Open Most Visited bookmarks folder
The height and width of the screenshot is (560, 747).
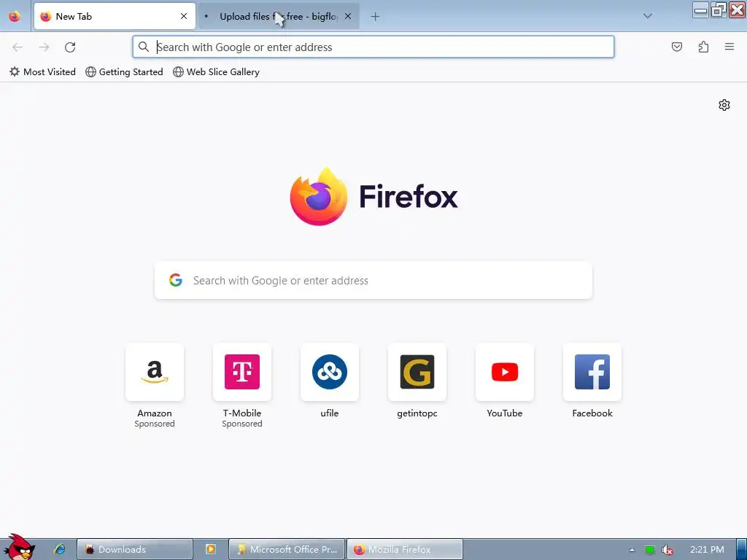click(42, 72)
